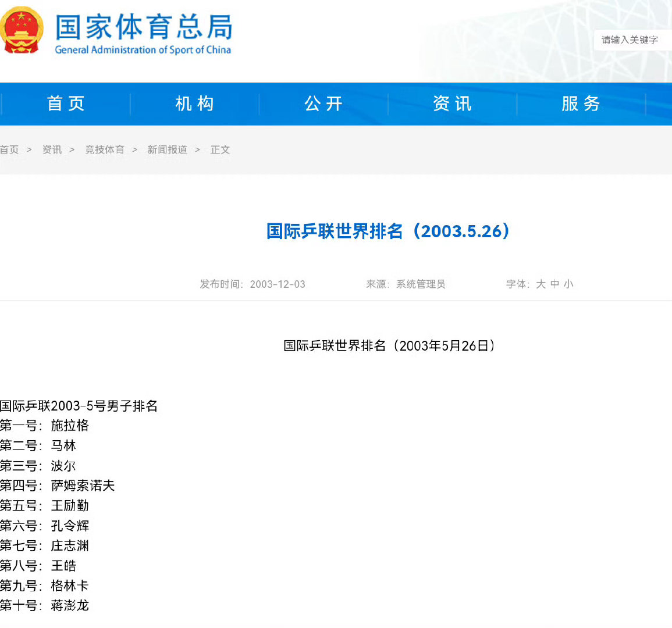
Task: Open the 首页 navigation menu item
Action: pyautogui.click(x=66, y=104)
